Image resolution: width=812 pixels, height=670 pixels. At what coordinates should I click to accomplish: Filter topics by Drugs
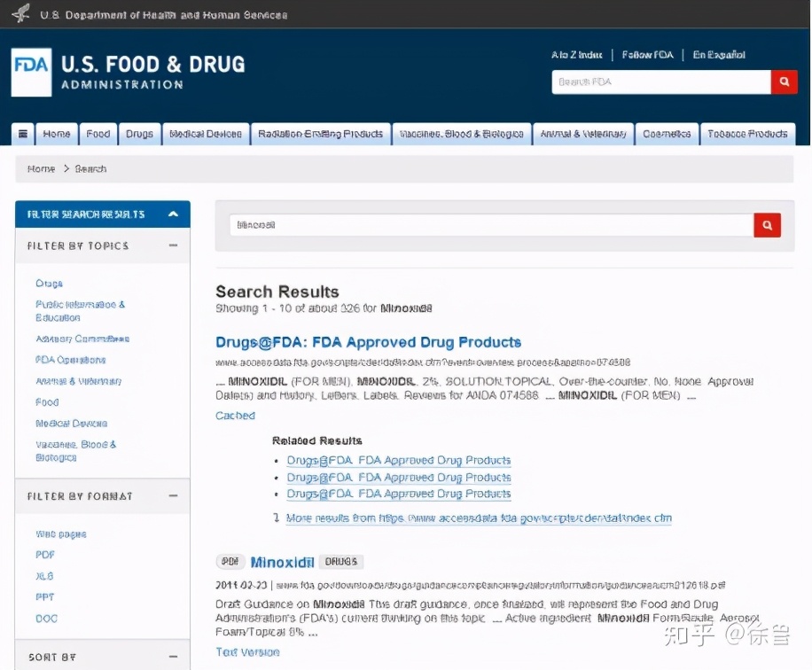49,284
